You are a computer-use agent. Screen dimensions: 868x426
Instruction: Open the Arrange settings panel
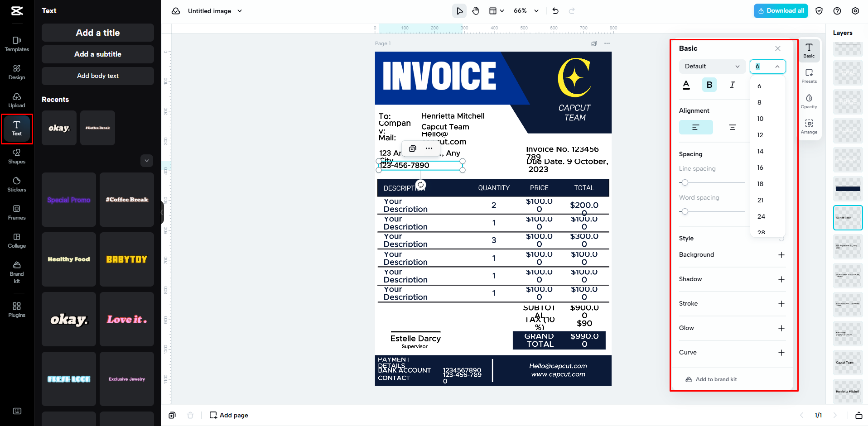point(809,126)
